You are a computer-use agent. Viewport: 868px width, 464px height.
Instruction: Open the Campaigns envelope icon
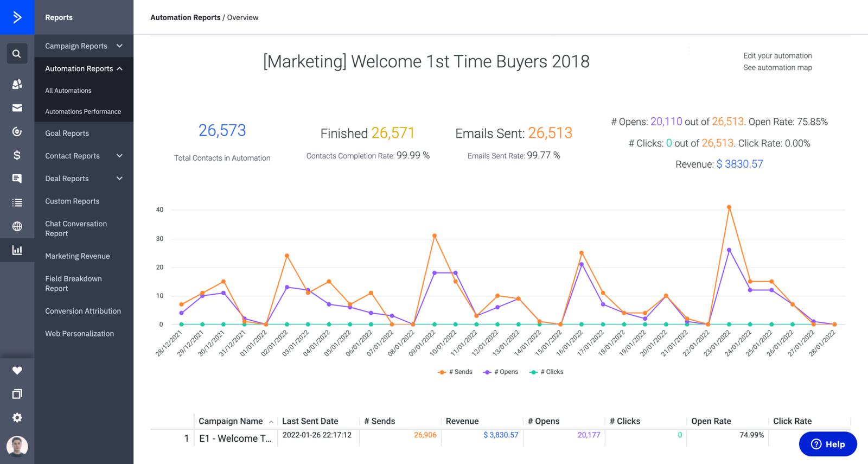[x=17, y=108]
